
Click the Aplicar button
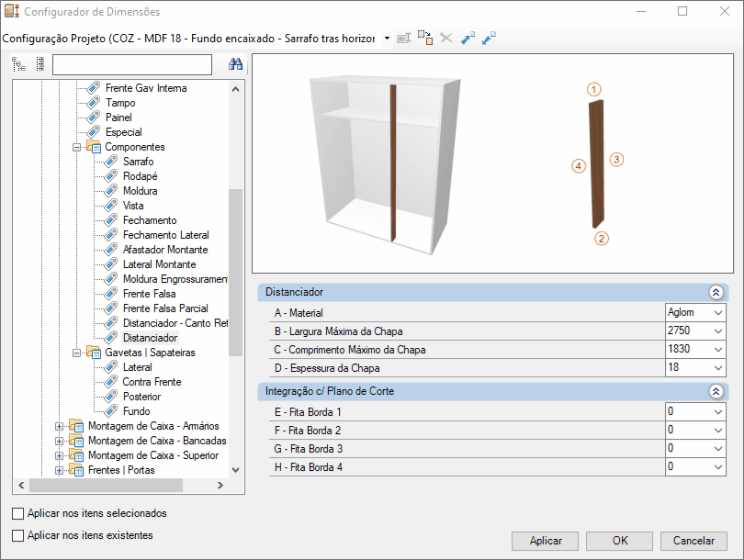[546, 541]
